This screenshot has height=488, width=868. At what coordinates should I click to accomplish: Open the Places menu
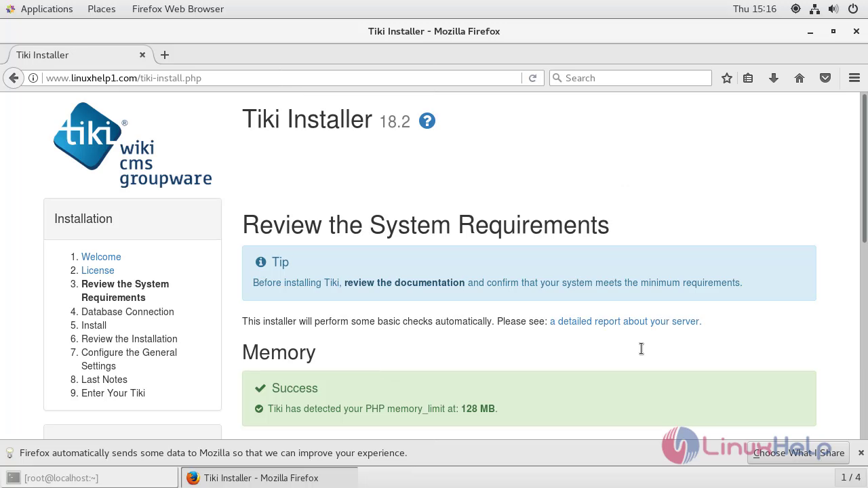(x=102, y=9)
